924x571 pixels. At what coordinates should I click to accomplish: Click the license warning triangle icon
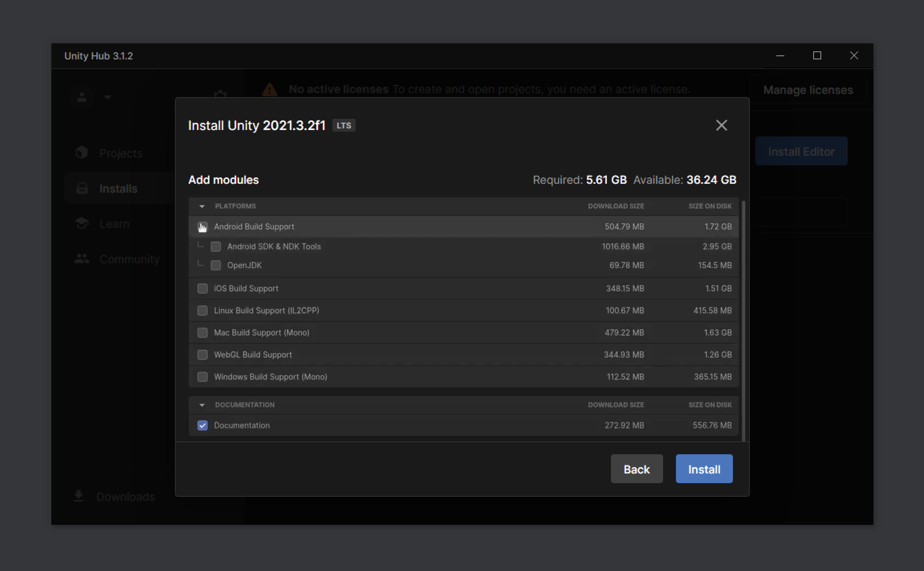[x=269, y=89]
